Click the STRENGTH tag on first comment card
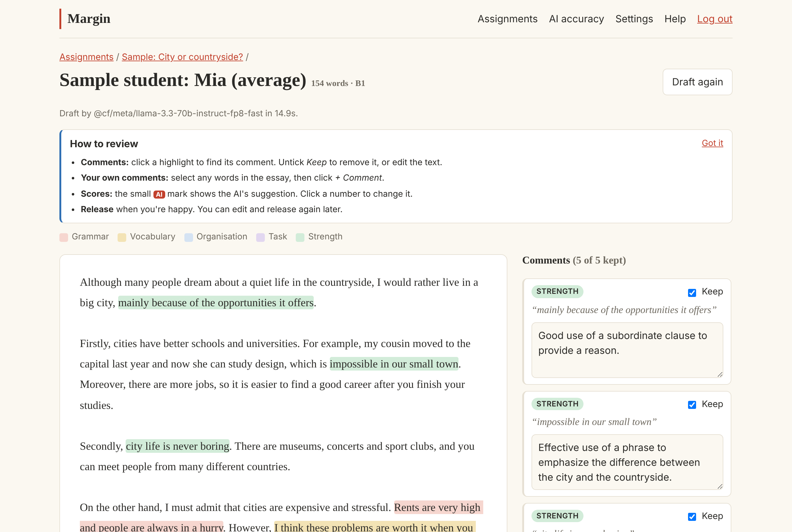This screenshot has height=532, width=792. pyautogui.click(x=557, y=291)
